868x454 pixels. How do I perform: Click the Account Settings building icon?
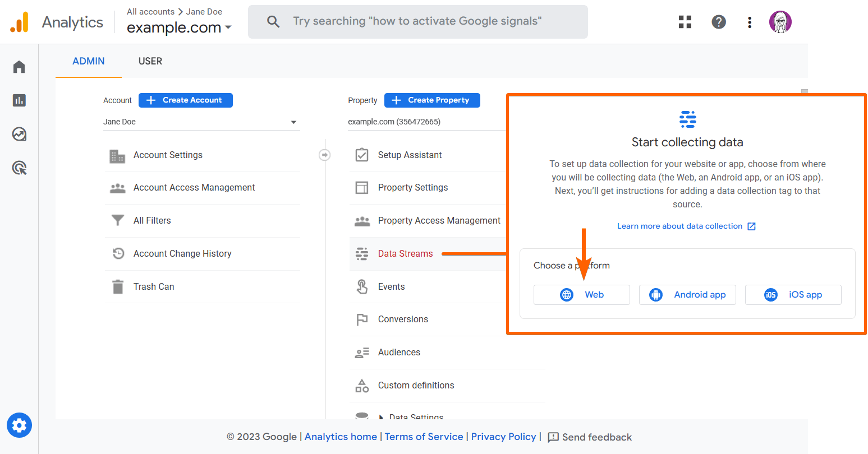[117, 156]
